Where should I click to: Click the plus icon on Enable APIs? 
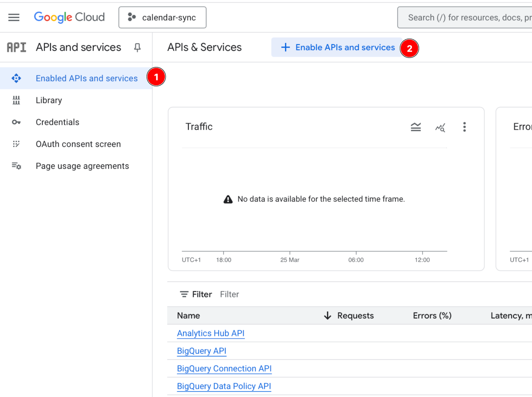[285, 48]
